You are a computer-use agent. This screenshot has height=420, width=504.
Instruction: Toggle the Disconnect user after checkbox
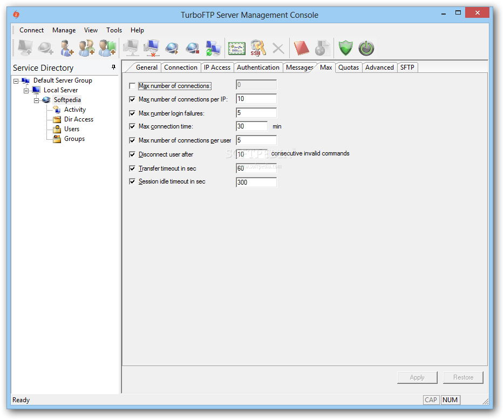(x=132, y=154)
